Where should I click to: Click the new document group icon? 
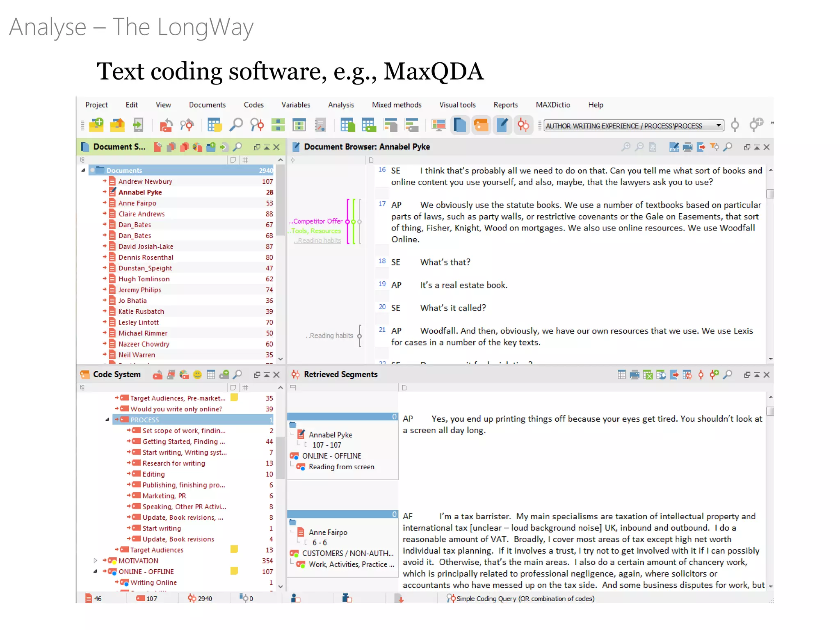click(x=211, y=147)
